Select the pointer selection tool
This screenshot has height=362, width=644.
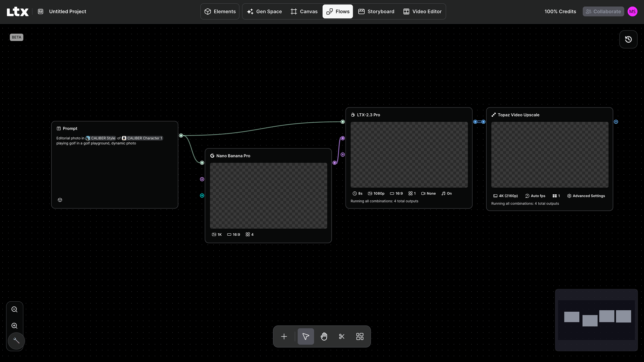[x=306, y=337]
